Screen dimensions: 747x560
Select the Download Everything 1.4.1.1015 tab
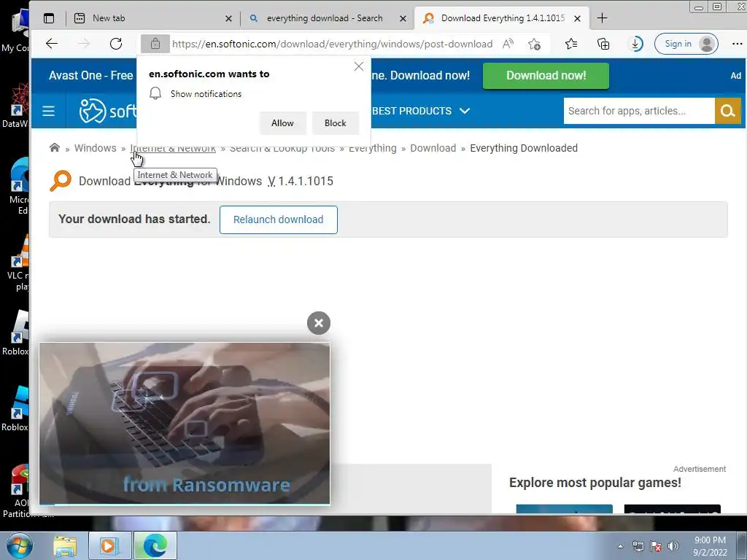pyautogui.click(x=502, y=18)
